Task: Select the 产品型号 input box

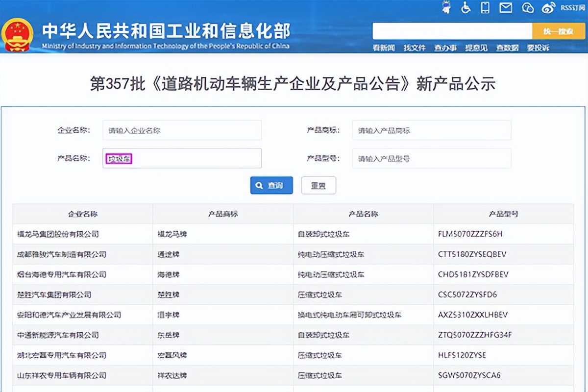Action: click(431, 158)
